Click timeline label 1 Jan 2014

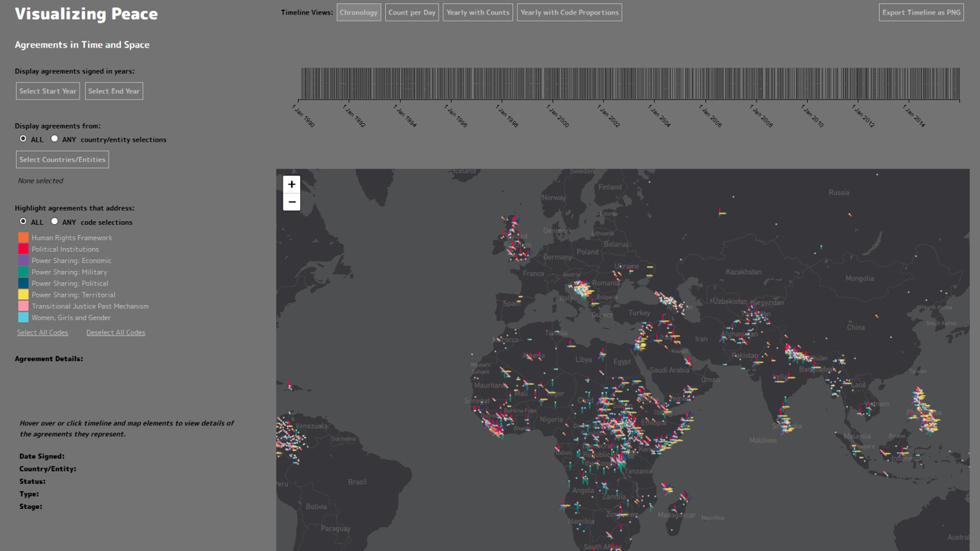coord(914,116)
